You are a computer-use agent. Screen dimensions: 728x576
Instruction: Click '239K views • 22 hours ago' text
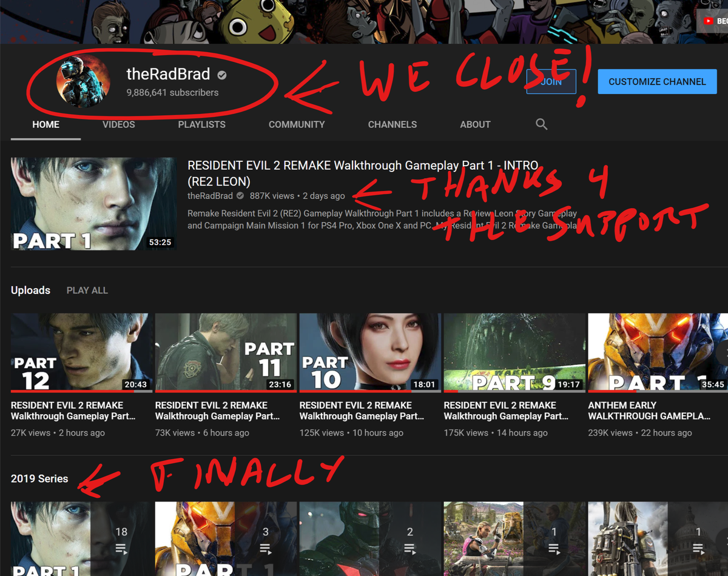pos(640,433)
